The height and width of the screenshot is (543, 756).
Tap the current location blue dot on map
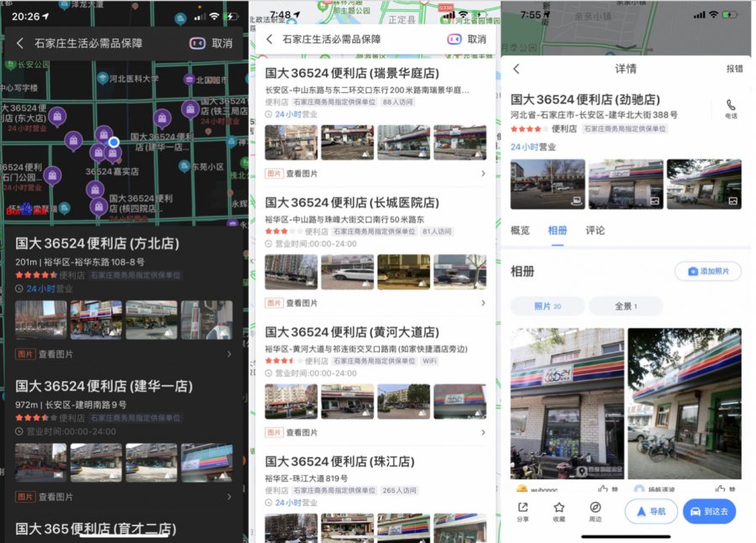tap(113, 142)
